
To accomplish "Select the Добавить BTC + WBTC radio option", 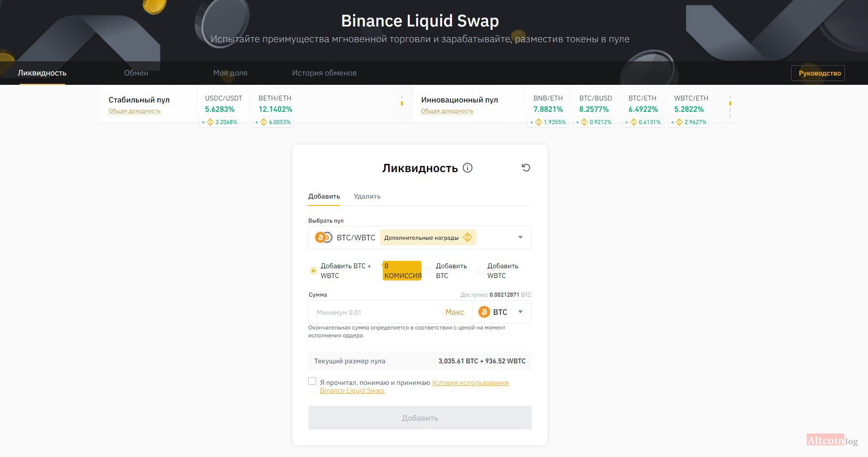I will click(313, 271).
